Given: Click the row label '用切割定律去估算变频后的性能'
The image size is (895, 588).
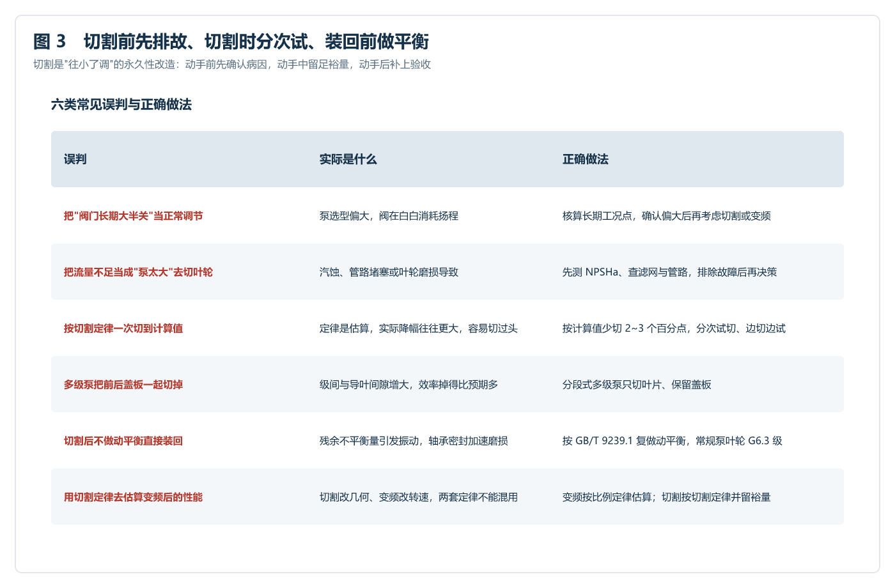Looking at the screenshot, I should click(x=134, y=497).
